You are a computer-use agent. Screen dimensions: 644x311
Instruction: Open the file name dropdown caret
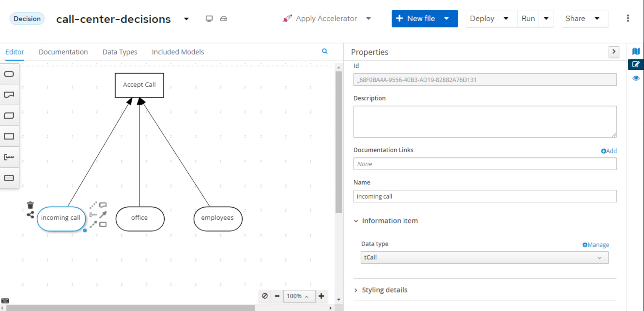(186, 19)
